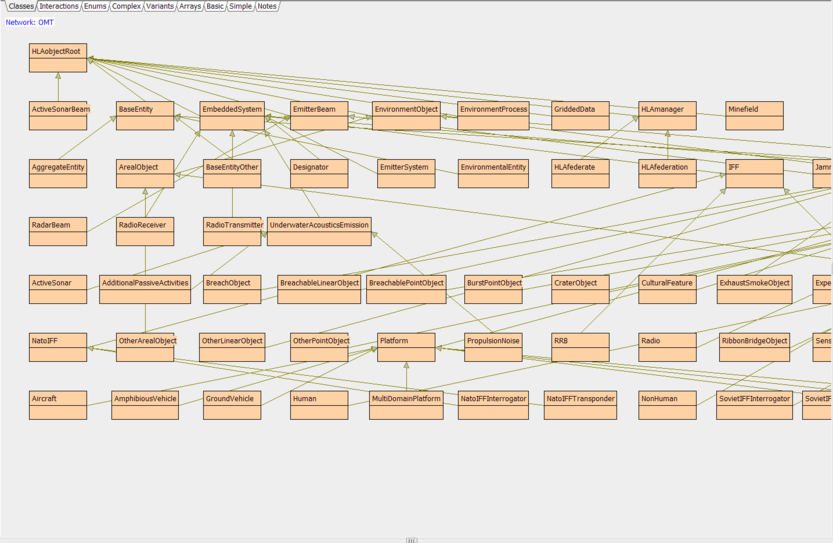The image size is (833, 543).
Task: Switch to the Arrays tab
Action: point(190,6)
